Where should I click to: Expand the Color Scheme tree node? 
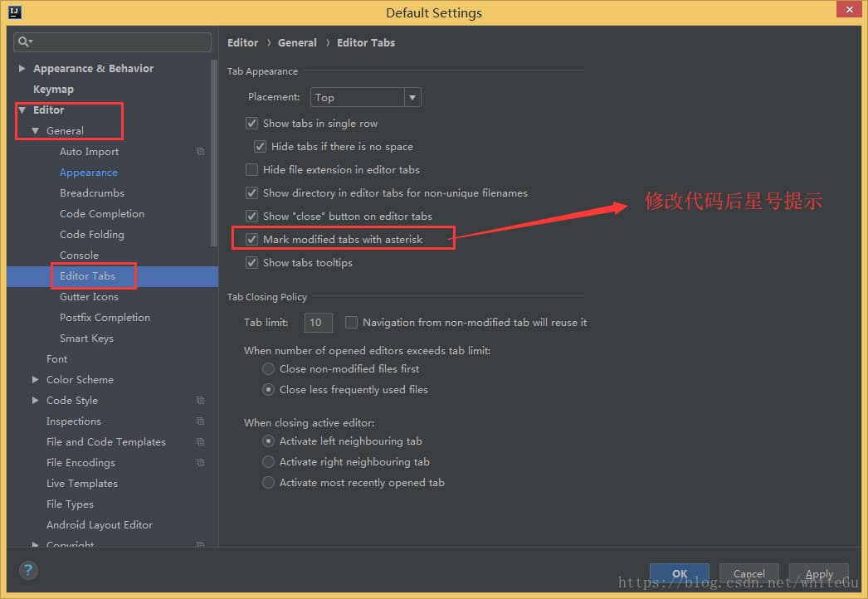click(x=35, y=380)
